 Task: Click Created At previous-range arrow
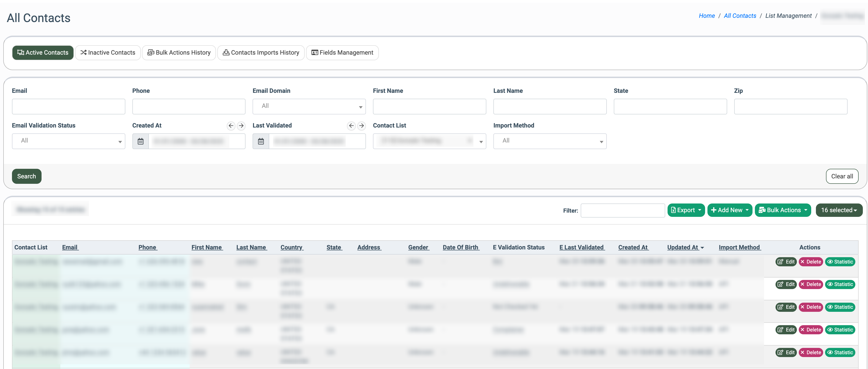(x=231, y=126)
